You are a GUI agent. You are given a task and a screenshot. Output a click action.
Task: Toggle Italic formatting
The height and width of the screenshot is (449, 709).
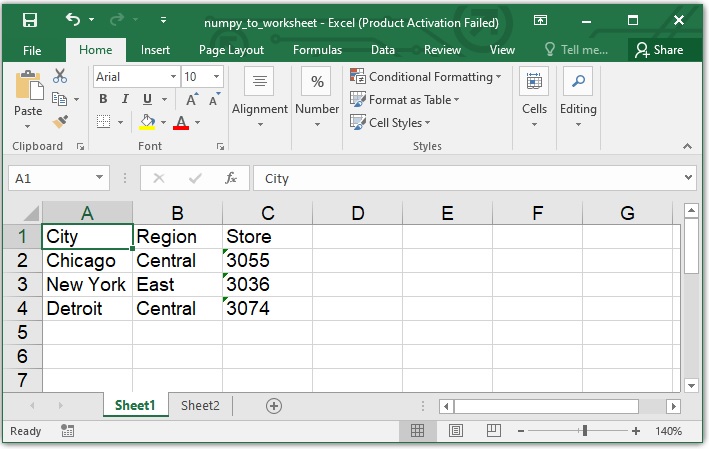(x=125, y=99)
